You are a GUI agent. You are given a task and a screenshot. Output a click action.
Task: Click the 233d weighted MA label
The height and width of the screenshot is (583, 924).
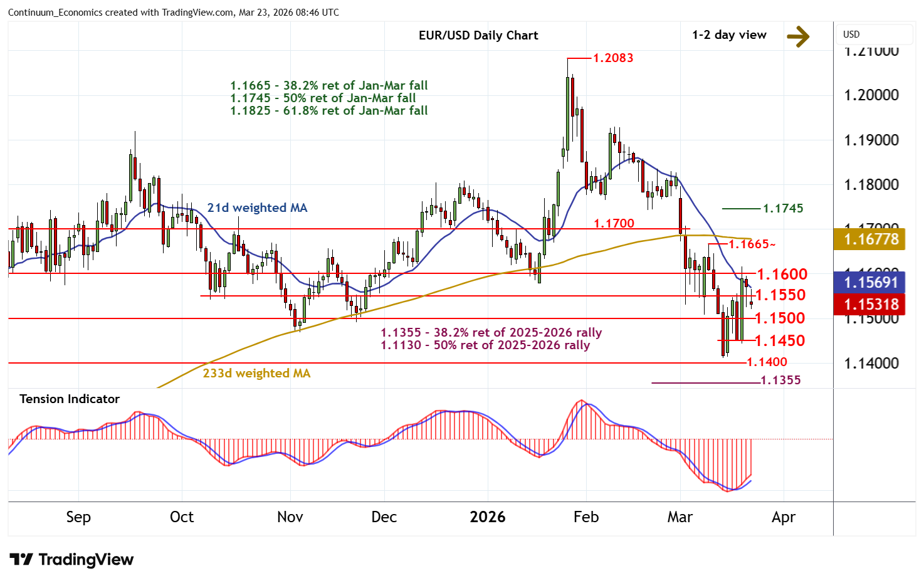click(x=256, y=374)
